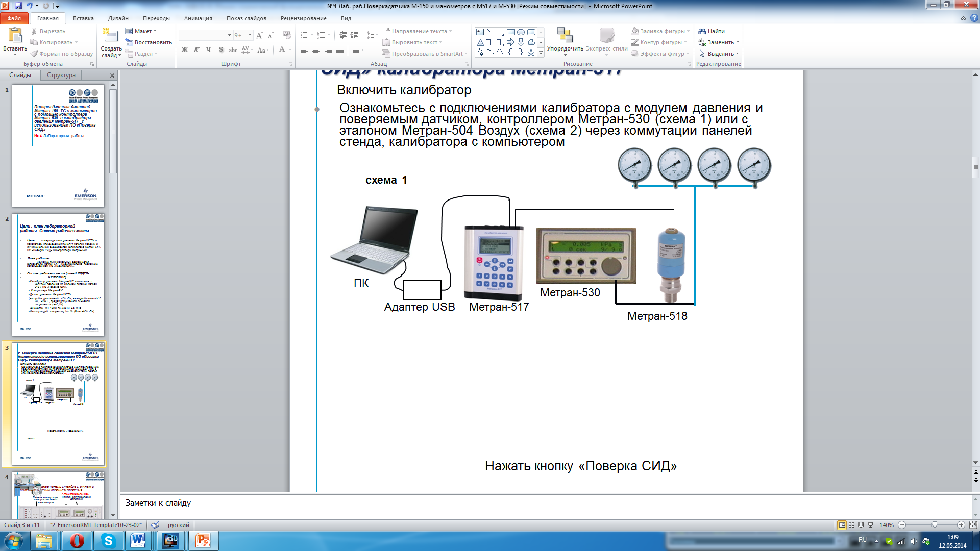Viewport: 980px width, 551px height.
Task: Center the text alignment
Action: pos(316,50)
